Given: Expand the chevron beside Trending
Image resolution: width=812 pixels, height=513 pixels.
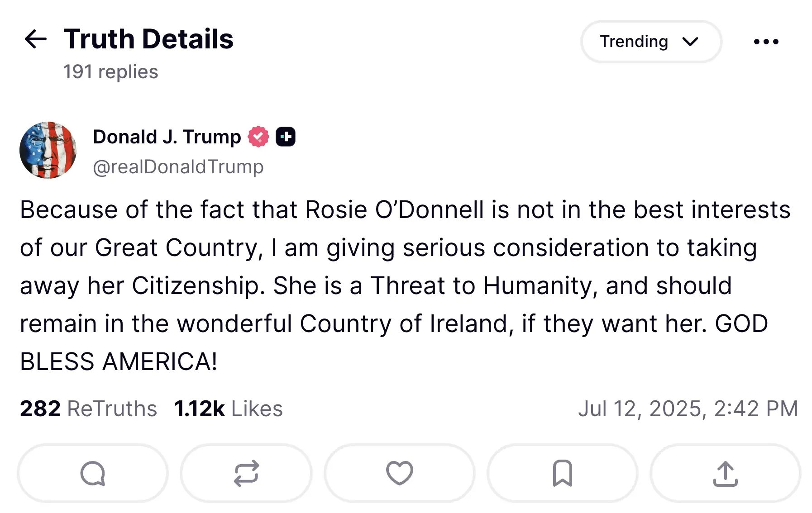Looking at the screenshot, I should [690, 42].
